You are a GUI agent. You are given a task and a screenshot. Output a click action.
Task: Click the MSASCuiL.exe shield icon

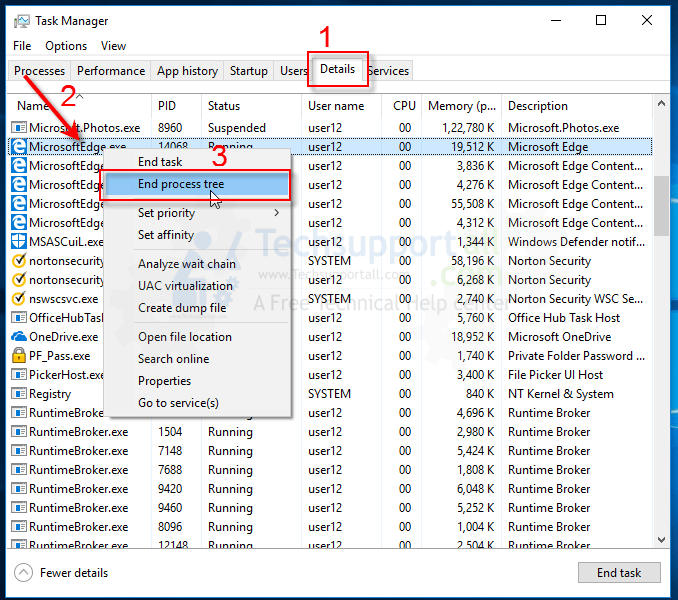coord(19,241)
